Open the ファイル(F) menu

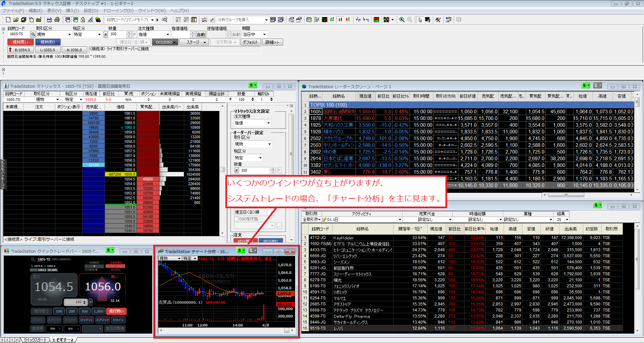coord(13,11)
